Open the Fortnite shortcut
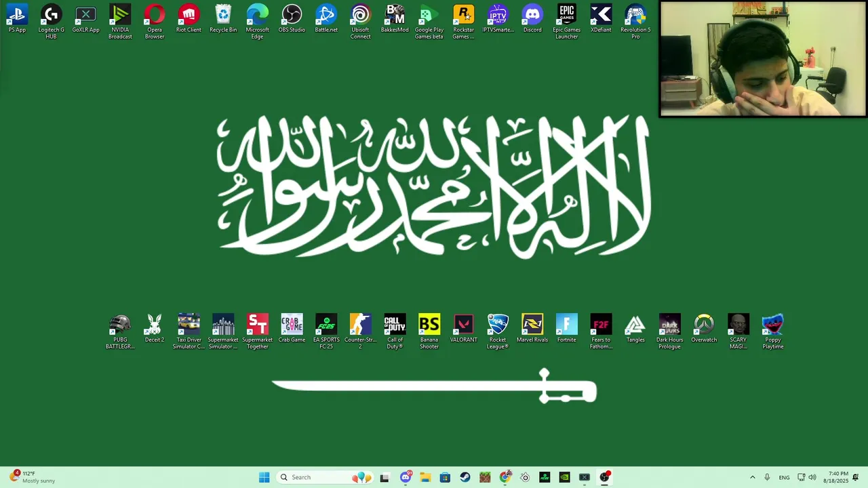The height and width of the screenshot is (488, 868). [567, 329]
